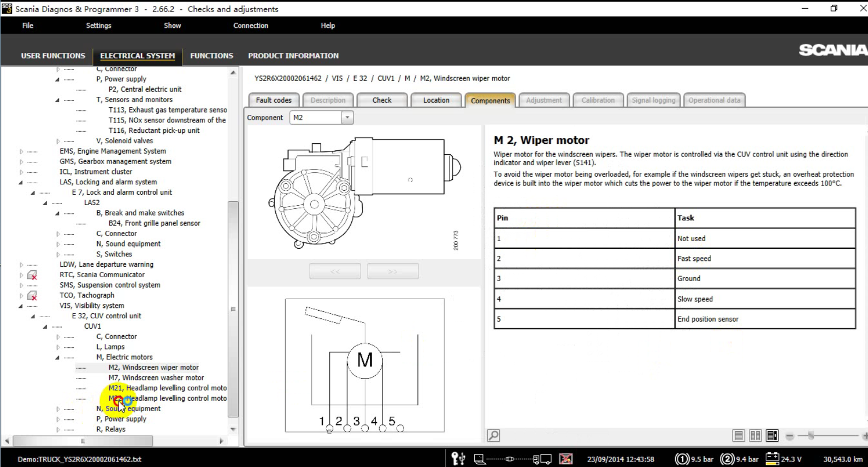Viewport: 868px width, 467px height.
Task: Open the Show menu
Action: (172, 26)
